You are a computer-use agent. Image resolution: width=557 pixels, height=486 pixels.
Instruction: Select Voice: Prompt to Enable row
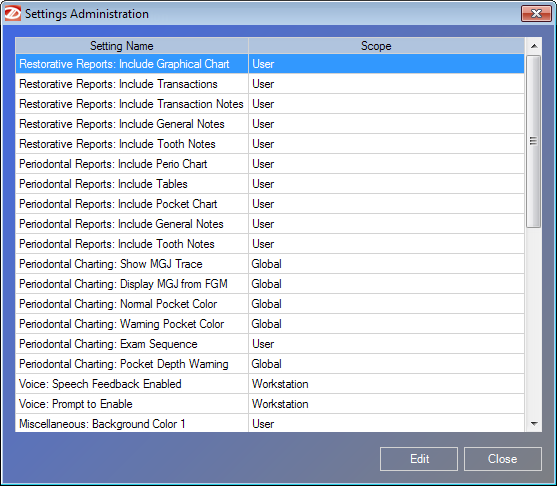270,404
